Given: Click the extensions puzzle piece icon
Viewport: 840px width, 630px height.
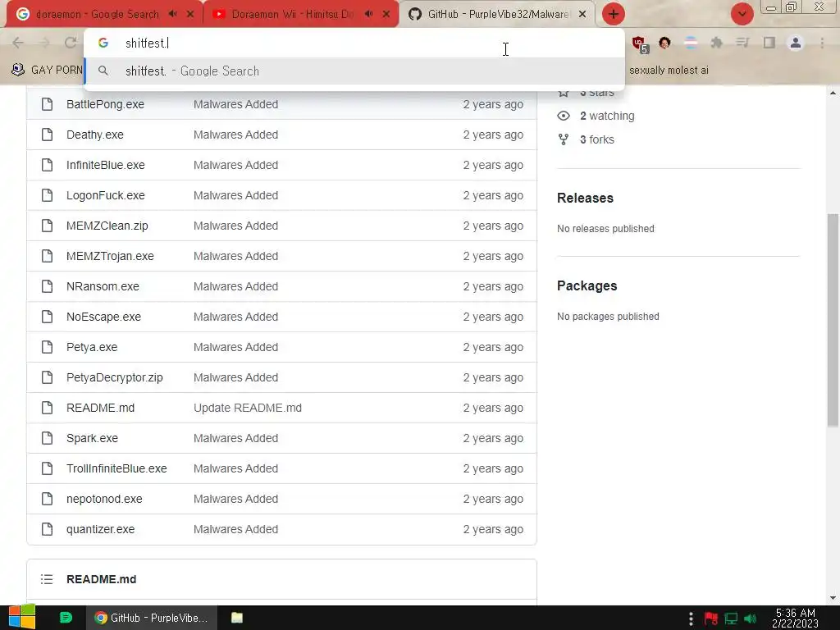Looking at the screenshot, I should [x=716, y=43].
